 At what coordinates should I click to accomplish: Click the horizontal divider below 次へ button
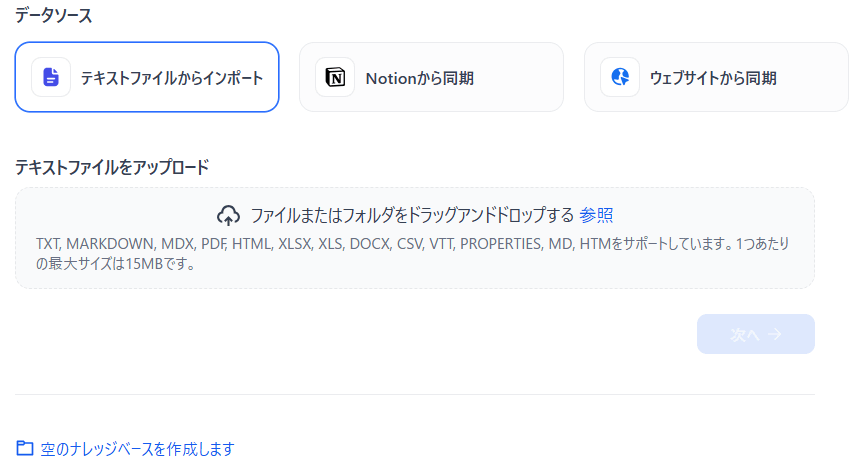(415, 395)
